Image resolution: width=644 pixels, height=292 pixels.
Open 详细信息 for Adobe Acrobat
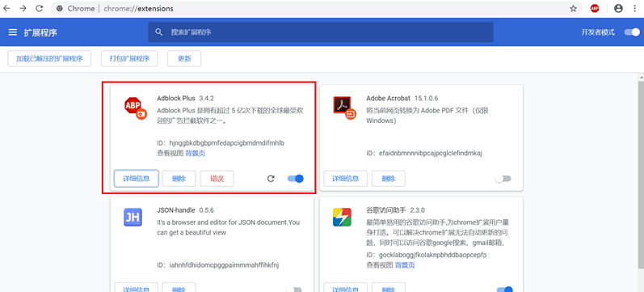pos(345,179)
